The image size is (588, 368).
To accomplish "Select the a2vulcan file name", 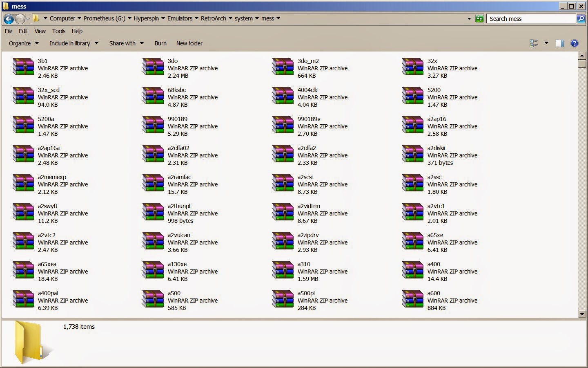I will [179, 235].
